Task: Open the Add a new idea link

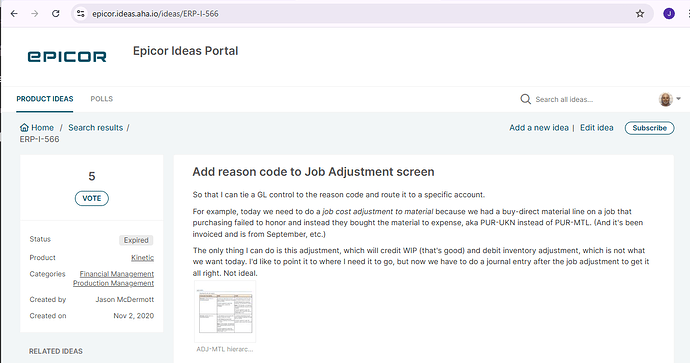Action: 539,128
